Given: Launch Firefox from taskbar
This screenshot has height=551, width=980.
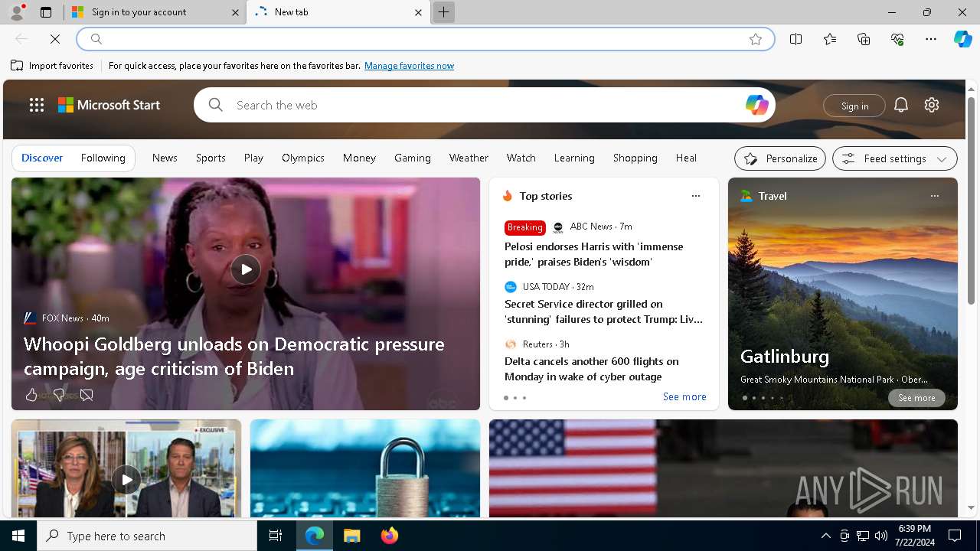Looking at the screenshot, I should click(x=390, y=536).
